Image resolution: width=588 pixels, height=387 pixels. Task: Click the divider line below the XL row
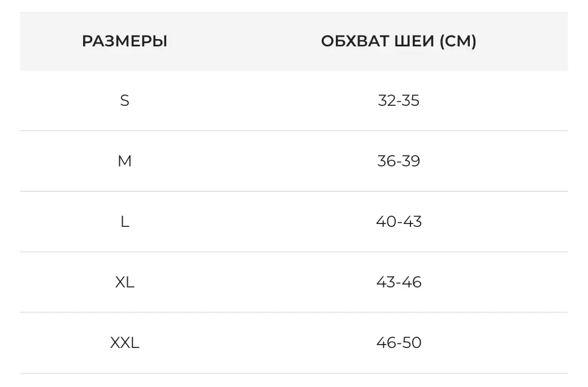[x=294, y=312]
